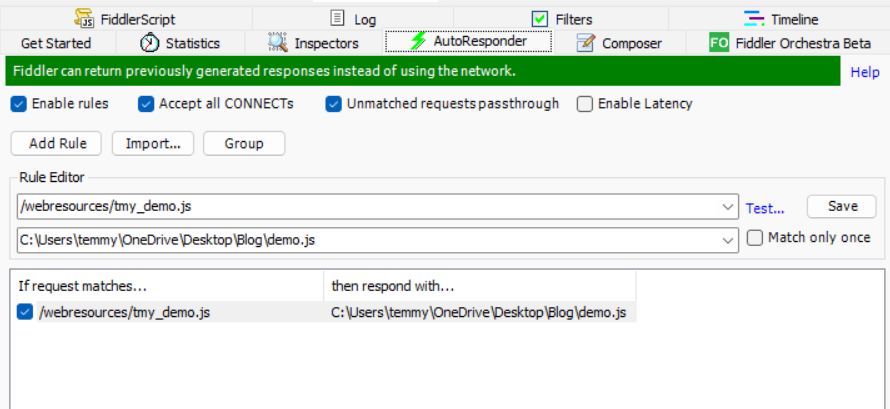Click the AutoResponder lightning bolt icon
890x409 pixels.
point(418,41)
